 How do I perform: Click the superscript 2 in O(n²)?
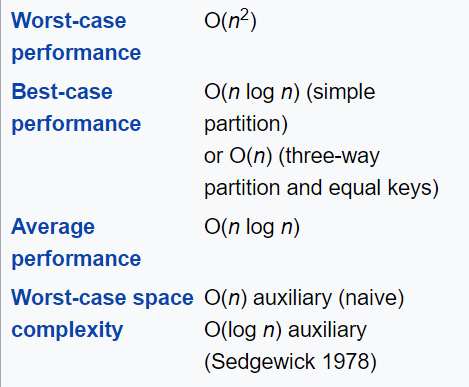[245, 15]
